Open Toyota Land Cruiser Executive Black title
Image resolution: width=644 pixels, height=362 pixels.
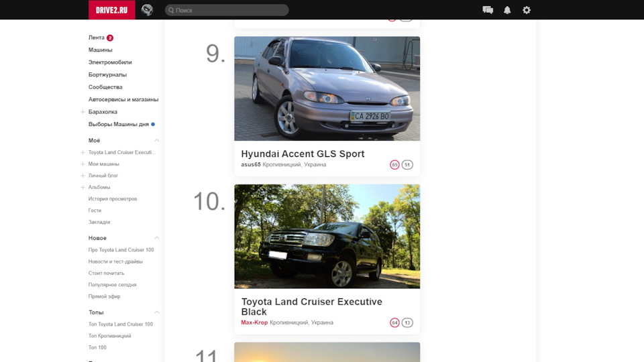[x=312, y=306]
